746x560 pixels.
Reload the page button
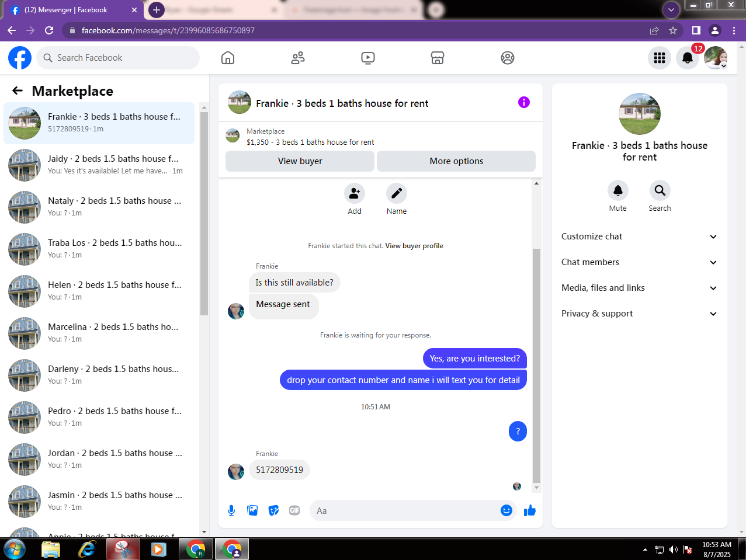(49, 30)
